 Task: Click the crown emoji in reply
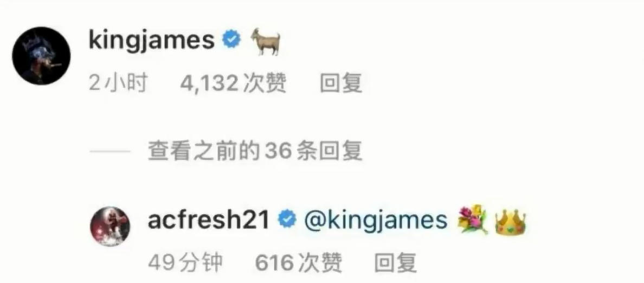pyautogui.click(x=510, y=222)
